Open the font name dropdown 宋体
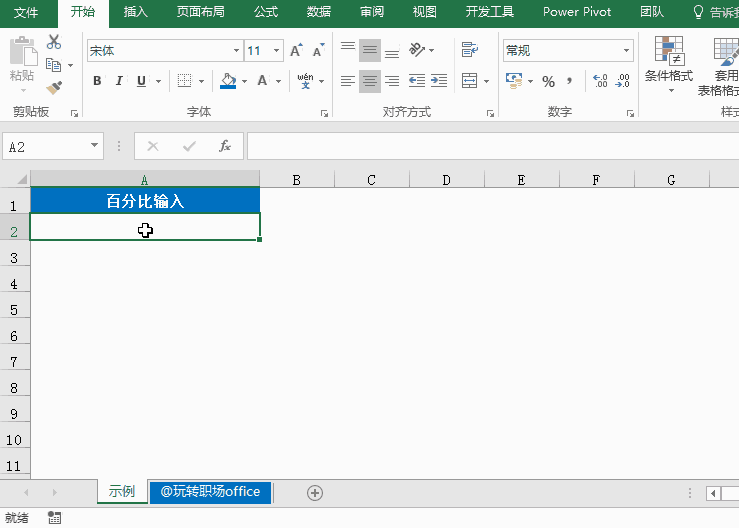The image size is (739, 528). pos(236,50)
